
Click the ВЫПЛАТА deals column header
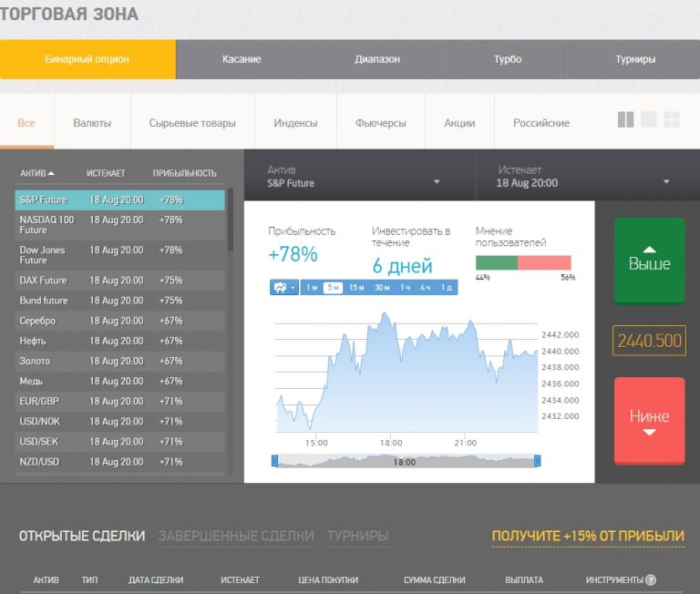524,579
